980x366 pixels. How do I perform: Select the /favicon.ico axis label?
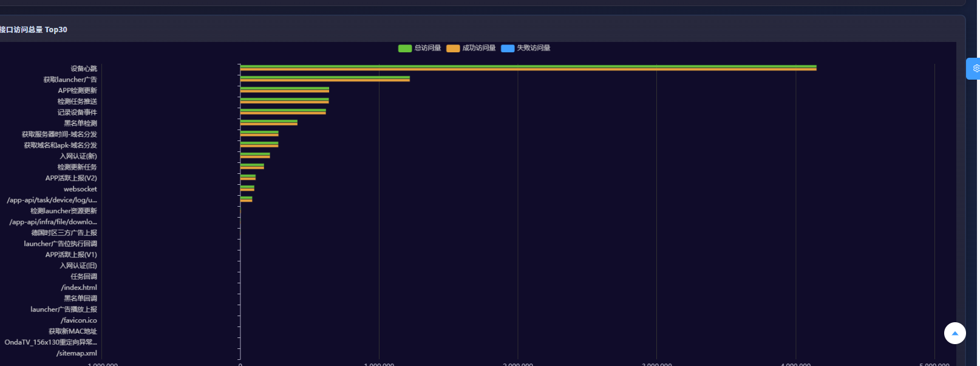79,320
